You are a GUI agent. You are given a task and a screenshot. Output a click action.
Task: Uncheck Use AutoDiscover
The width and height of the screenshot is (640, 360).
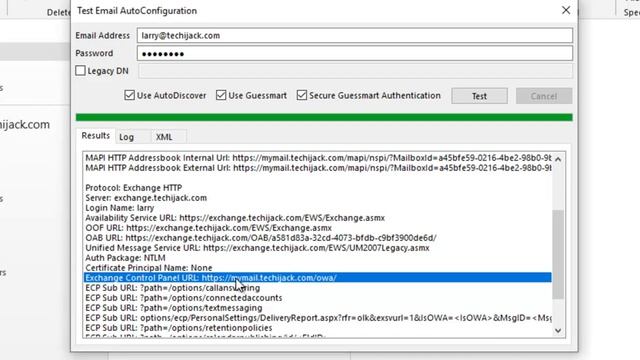129,95
